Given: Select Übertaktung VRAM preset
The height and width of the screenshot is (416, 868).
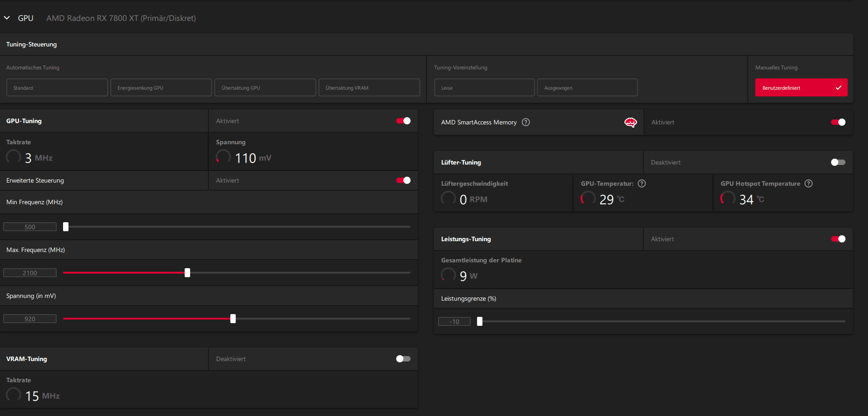Looking at the screenshot, I should tap(369, 87).
